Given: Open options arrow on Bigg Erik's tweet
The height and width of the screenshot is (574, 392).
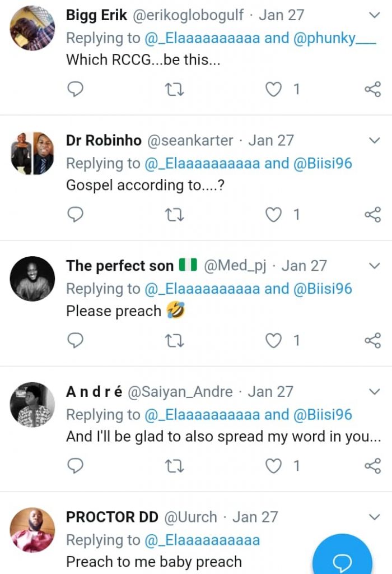Looking at the screenshot, I should (x=375, y=15).
